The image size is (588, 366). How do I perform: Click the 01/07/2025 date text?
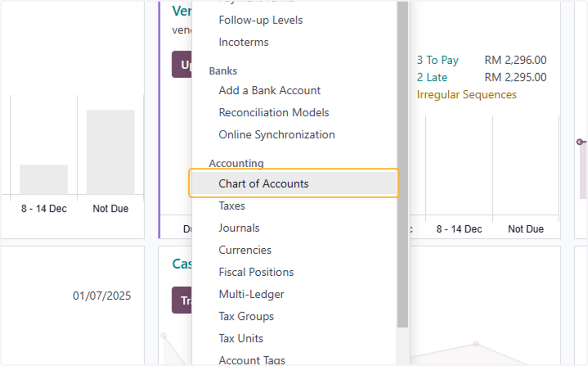(x=102, y=296)
